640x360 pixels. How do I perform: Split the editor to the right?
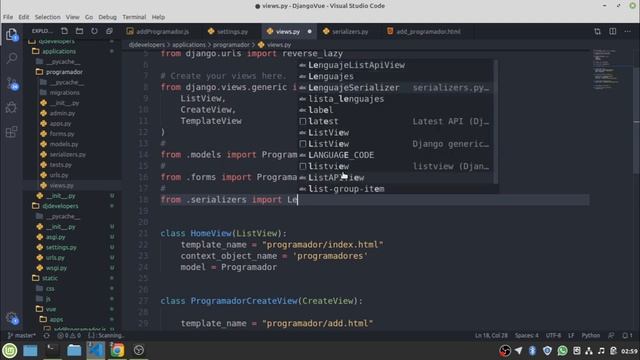coord(613,31)
